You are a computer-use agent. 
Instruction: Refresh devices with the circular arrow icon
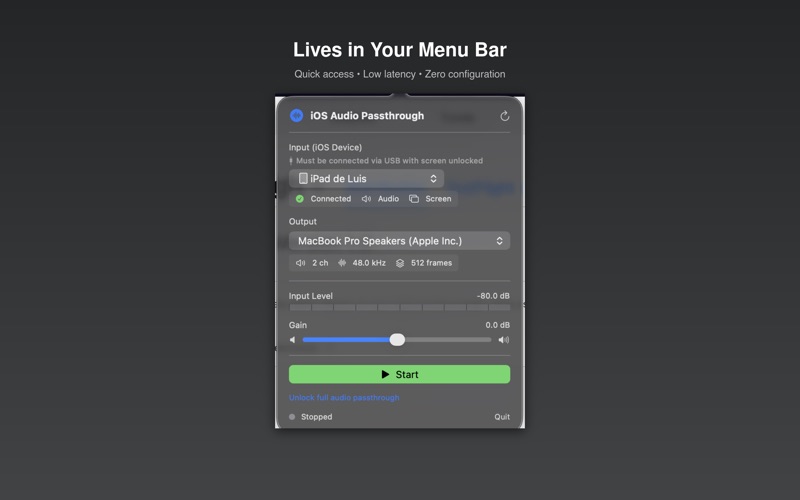click(x=505, y=116)
